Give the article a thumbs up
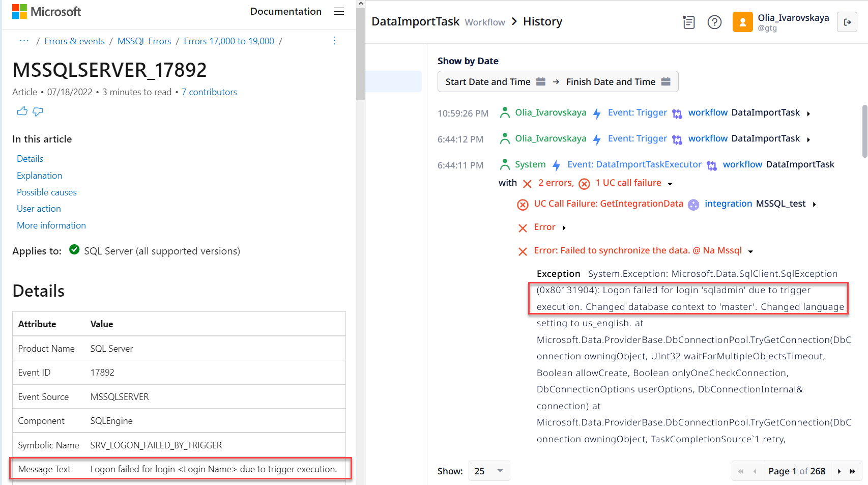Image resolution: width=868 pixels, height=485 pixels. [22, 111]
